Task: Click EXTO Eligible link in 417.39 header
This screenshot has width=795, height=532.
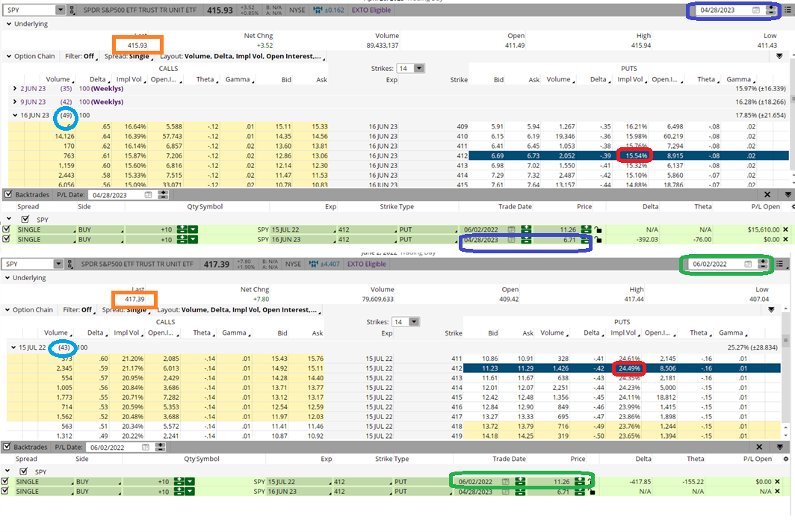Action: tap(367, 264)
